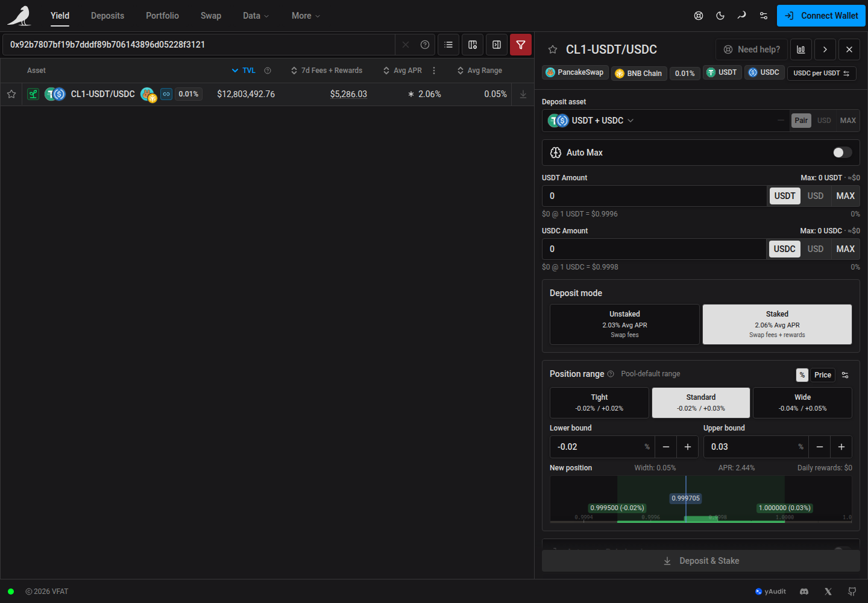Star the CL1-USDT/USDC pool in panel
The height and width of the screenshot is (603, 868).
click(553, 49)
